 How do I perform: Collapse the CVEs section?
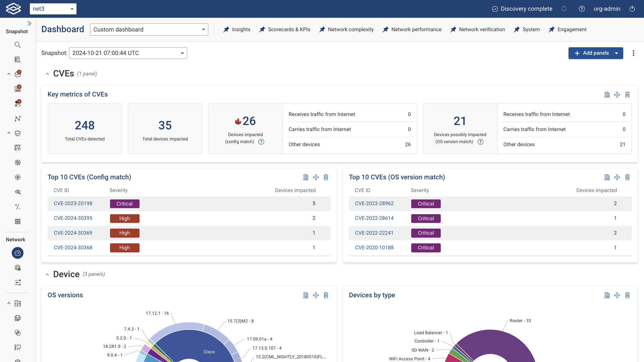(x=47, y=74)
